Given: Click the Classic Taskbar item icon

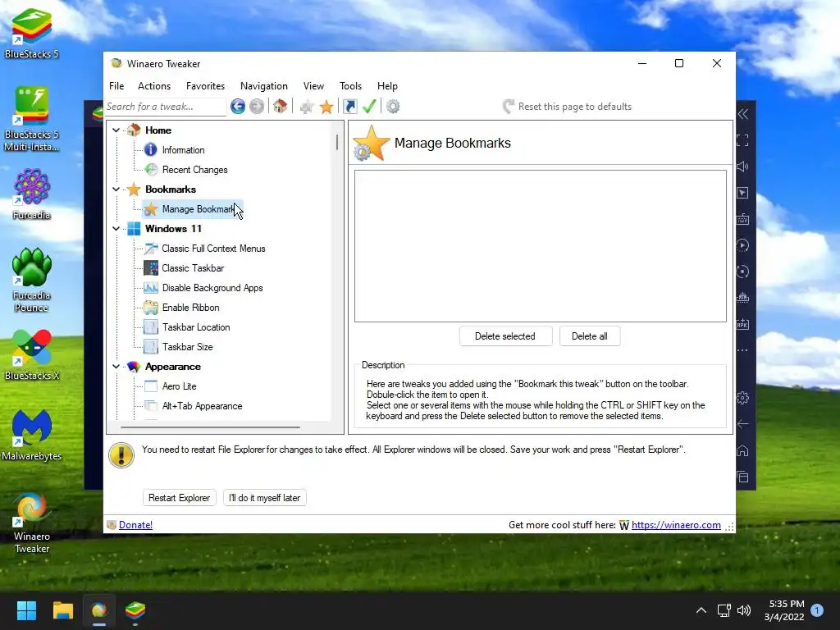Looking at the screenshot, I should coord(151,268).
